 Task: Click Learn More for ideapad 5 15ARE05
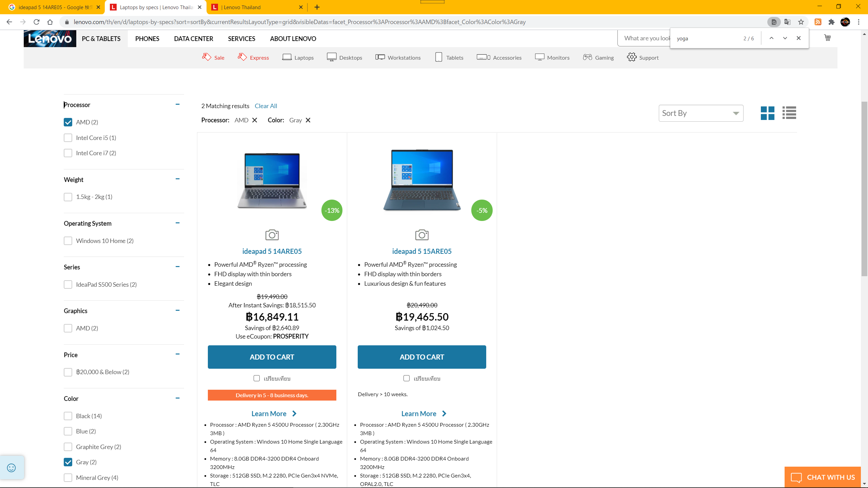point(424,414)
